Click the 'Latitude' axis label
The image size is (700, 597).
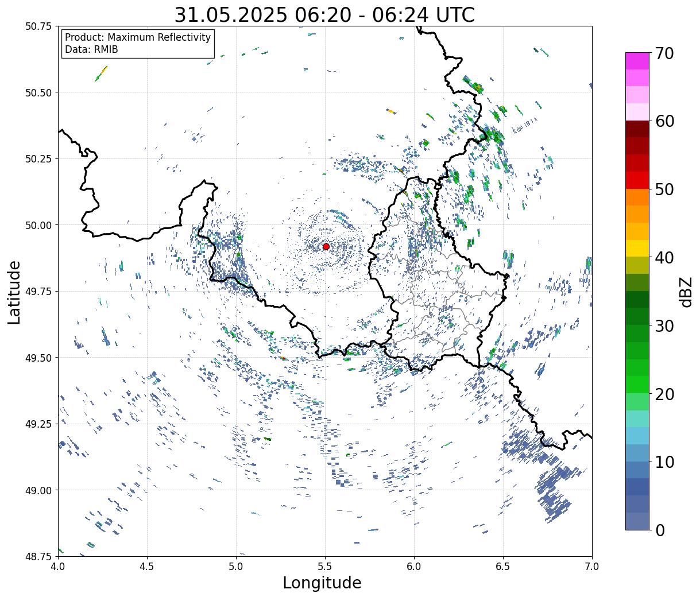point(14,292)
